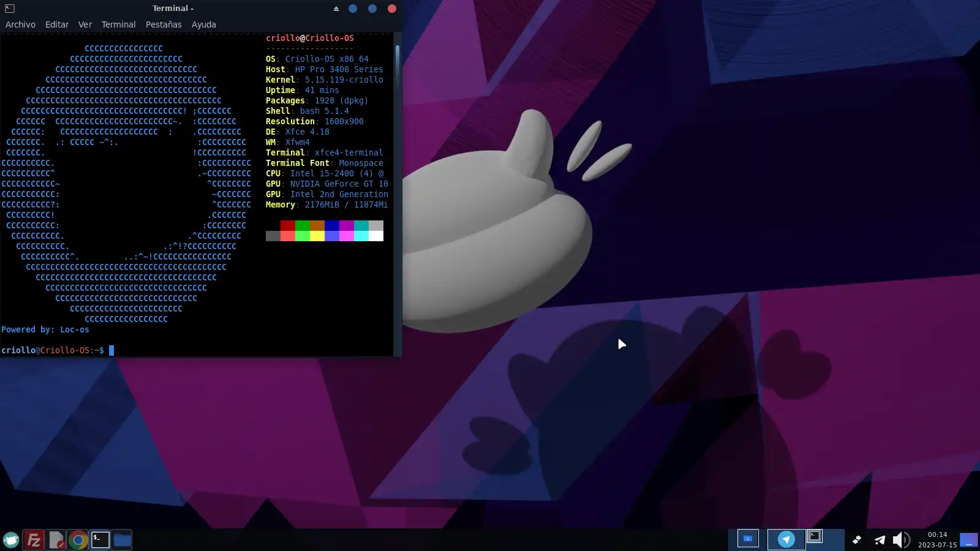Click the 2023-07-15 date text in the panel
The height and width of the screenshot is (551, 980).
click(x=937, y=545)
